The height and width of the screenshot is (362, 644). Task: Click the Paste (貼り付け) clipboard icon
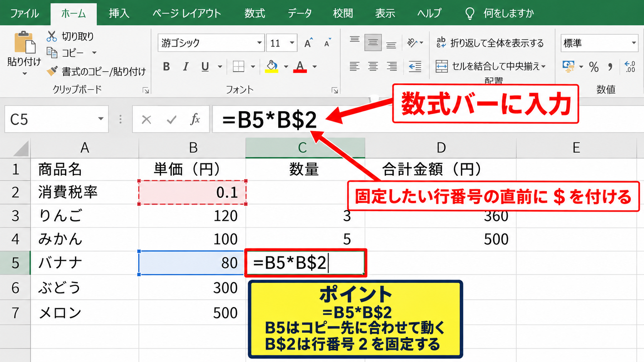click(x=25, y=42)
